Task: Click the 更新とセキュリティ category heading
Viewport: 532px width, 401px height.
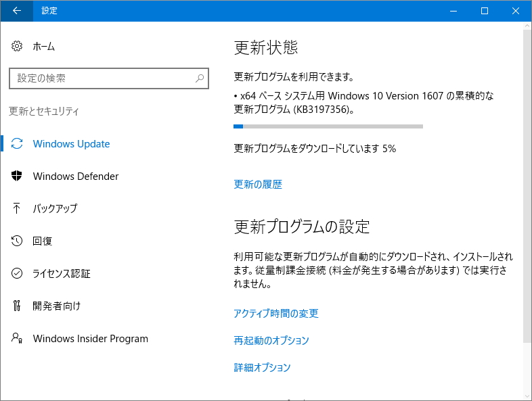Action: pos(44,111)
